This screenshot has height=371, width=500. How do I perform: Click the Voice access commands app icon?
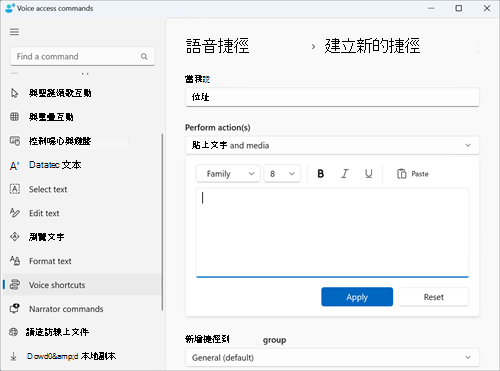pyautogui.click(x=10, y=8)
